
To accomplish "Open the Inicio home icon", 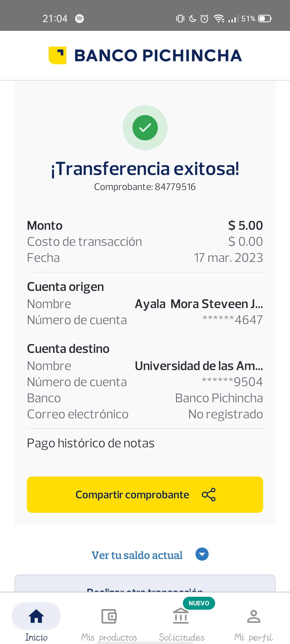I will tap(36, 616).
